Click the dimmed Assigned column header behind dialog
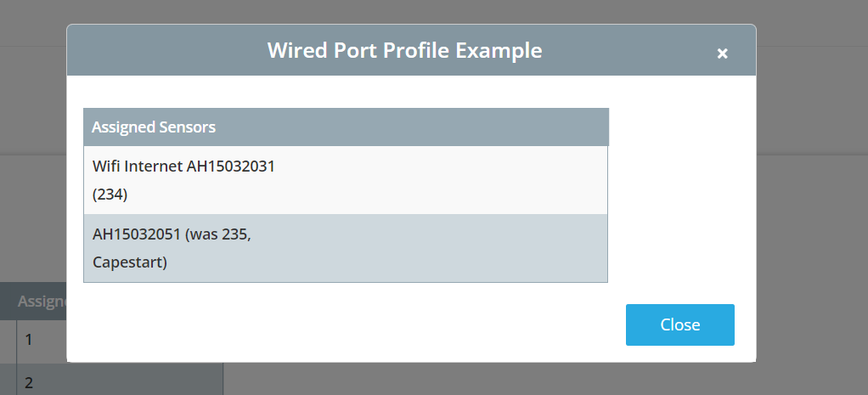This screenshot has width=868, height=395. click(x=42, y=302)
